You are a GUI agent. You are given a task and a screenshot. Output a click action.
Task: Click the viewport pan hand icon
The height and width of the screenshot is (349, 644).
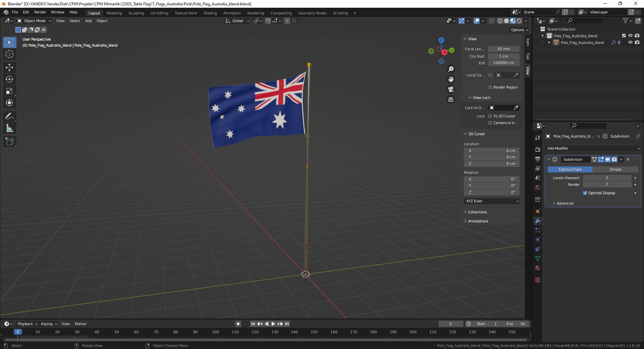(451, 79)
